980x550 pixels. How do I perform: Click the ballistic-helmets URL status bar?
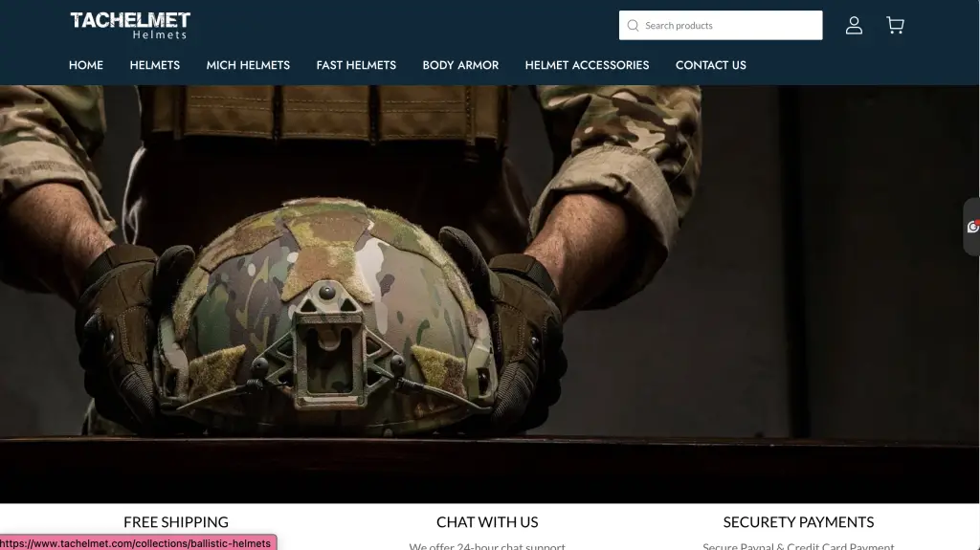[138, 543]
